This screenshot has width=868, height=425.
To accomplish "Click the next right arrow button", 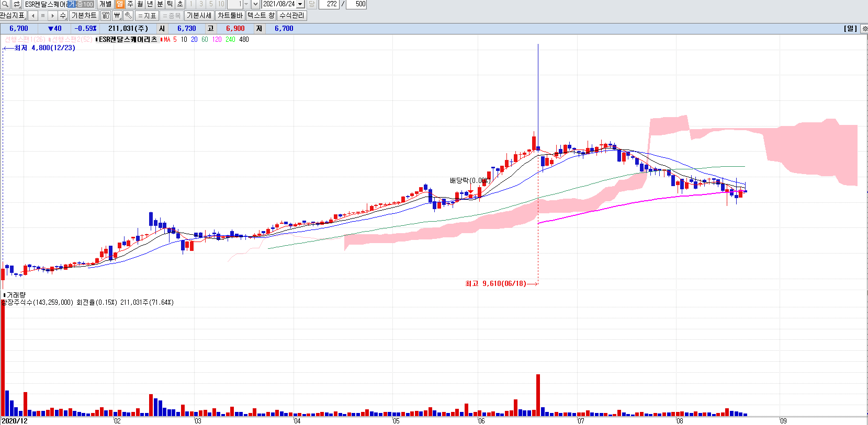I will (x=52, y=16).
